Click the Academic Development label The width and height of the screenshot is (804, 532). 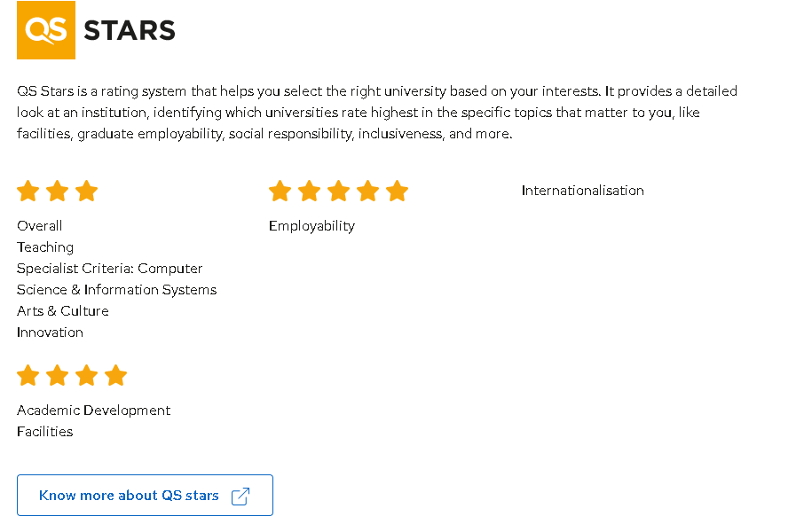tap(93, 411)
